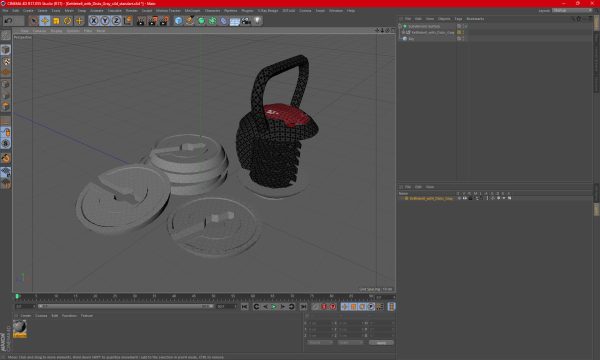Viewport: 600px width, 360px height.
Task: Open Material Manager Create menu
Action: 26,316
